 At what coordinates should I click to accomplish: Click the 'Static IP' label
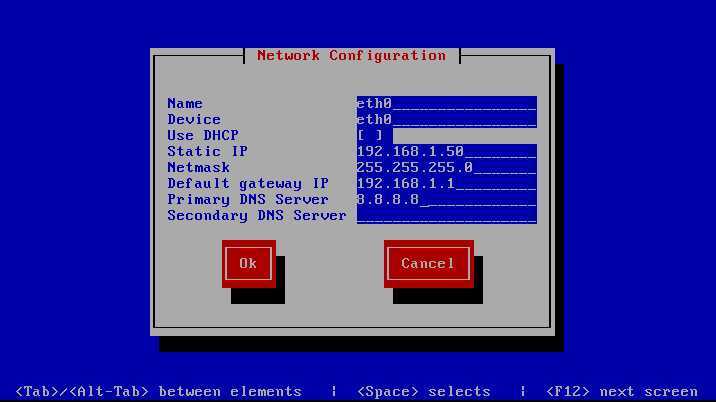click(x=207, y=151)
